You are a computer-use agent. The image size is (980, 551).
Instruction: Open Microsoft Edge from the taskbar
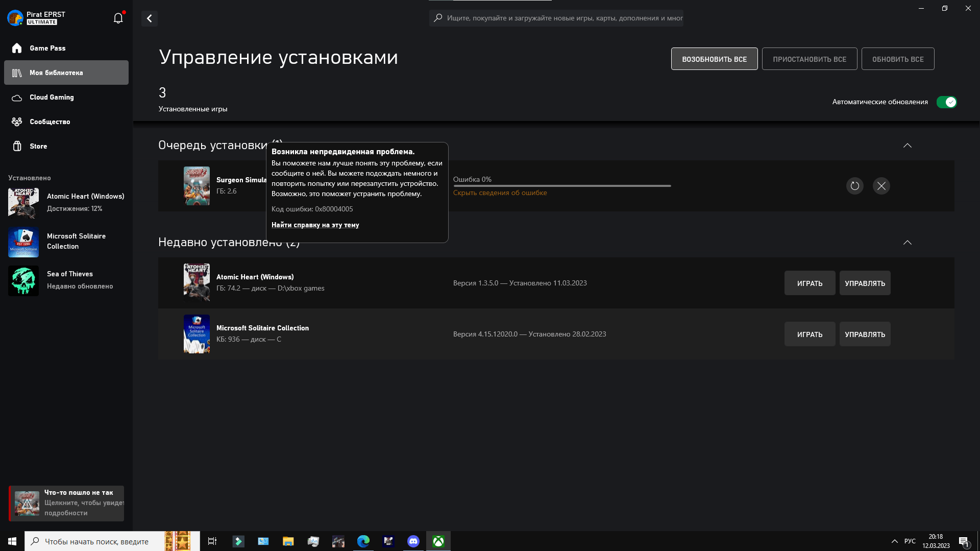[x=363, y=541]
